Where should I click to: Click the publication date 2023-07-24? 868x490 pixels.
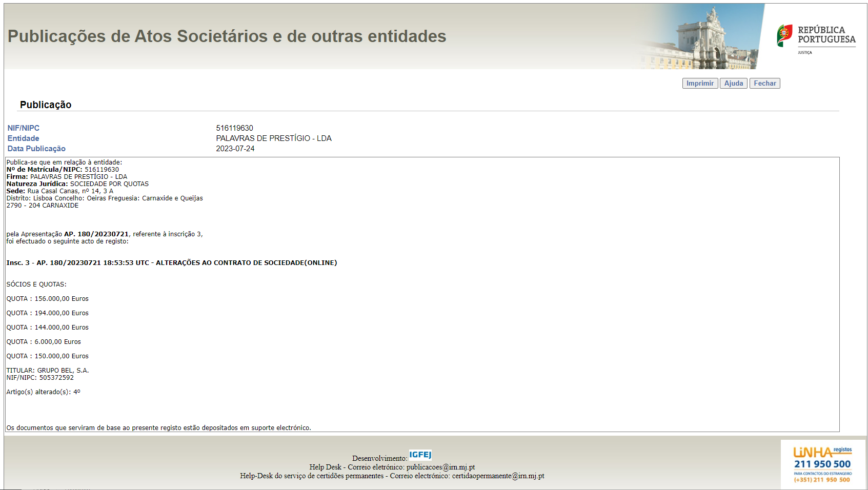235,149
